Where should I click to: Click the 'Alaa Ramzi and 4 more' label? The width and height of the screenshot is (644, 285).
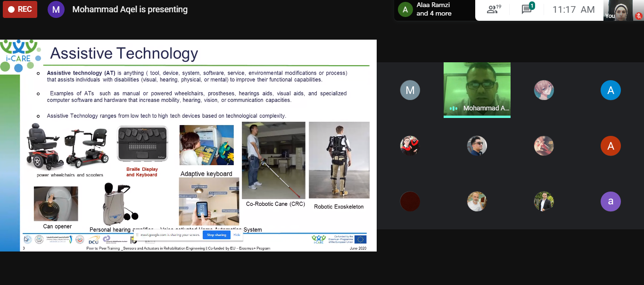coord(434,9)
